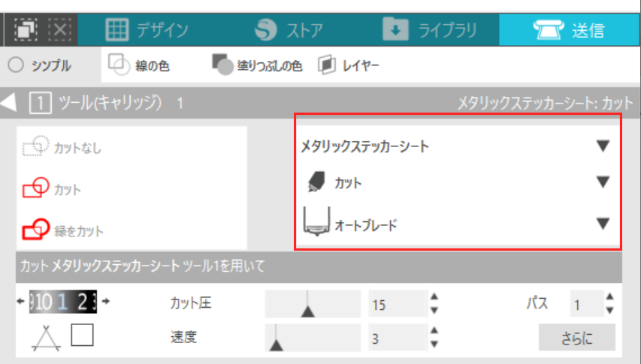Click メタリックステッカーシート: カット header text
This screenshot has height=364, width=641.
[x=546, y=103]
